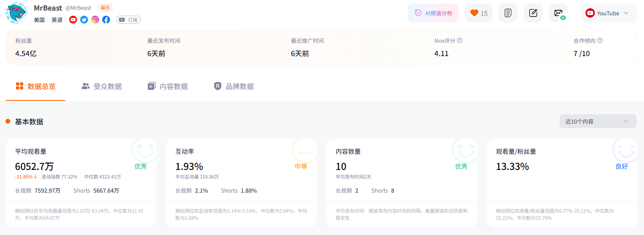This screenshot has width=644, height=235.
Task: Click the AI频道分析 button
Action: pyautogui.click(x=433, y=13)
